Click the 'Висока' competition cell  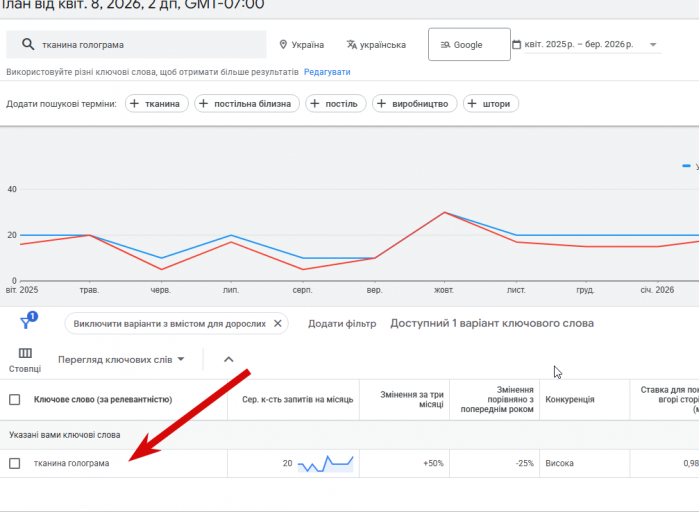(559, 463)
